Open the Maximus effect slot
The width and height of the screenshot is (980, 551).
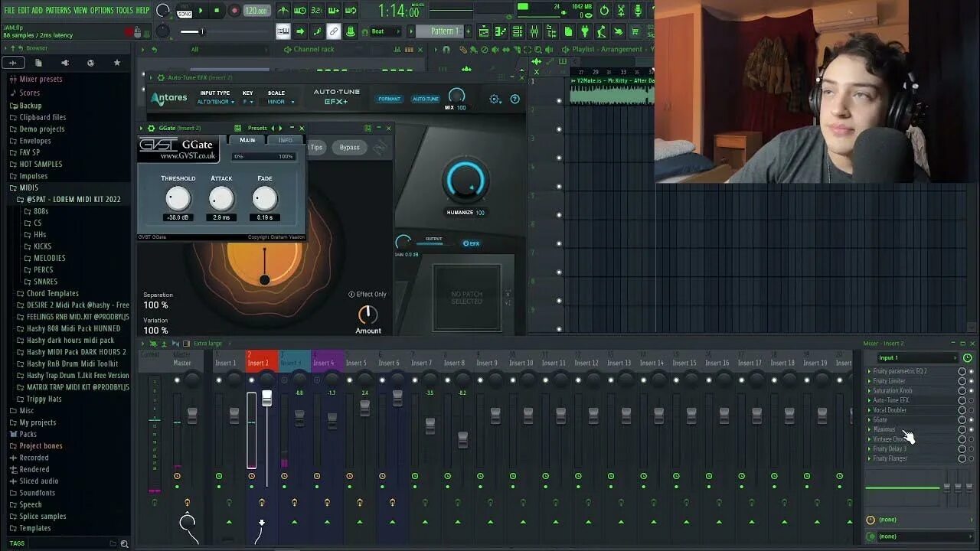pos(884,429)
